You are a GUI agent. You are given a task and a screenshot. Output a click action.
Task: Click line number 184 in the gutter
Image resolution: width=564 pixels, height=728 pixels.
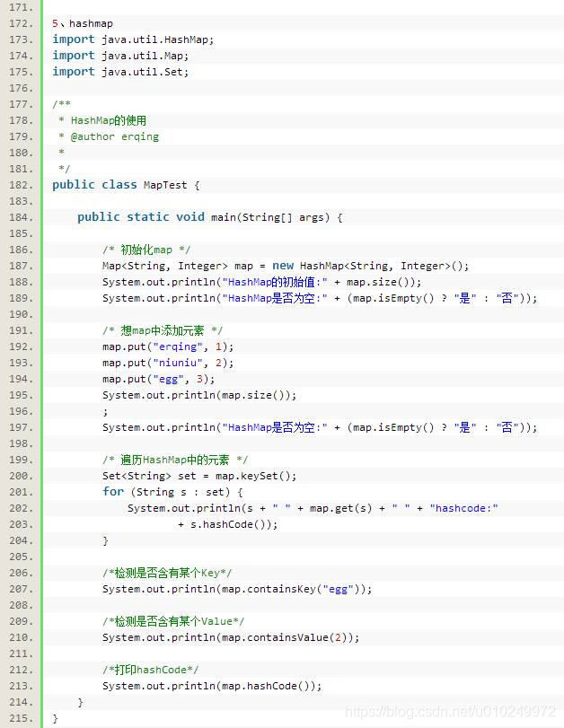21,218
